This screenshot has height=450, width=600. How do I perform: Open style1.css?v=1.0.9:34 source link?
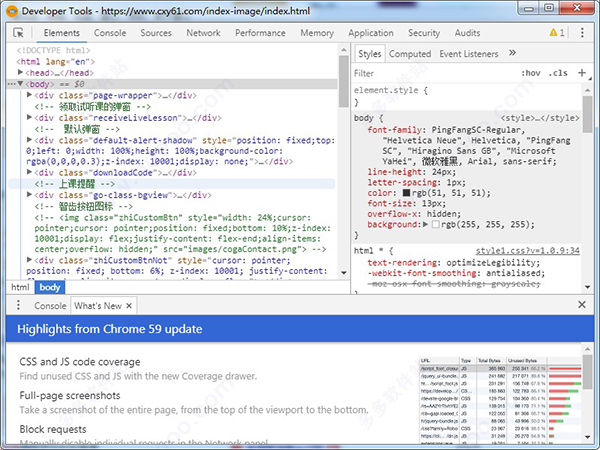pyautogui.click(x=527, y=251)
